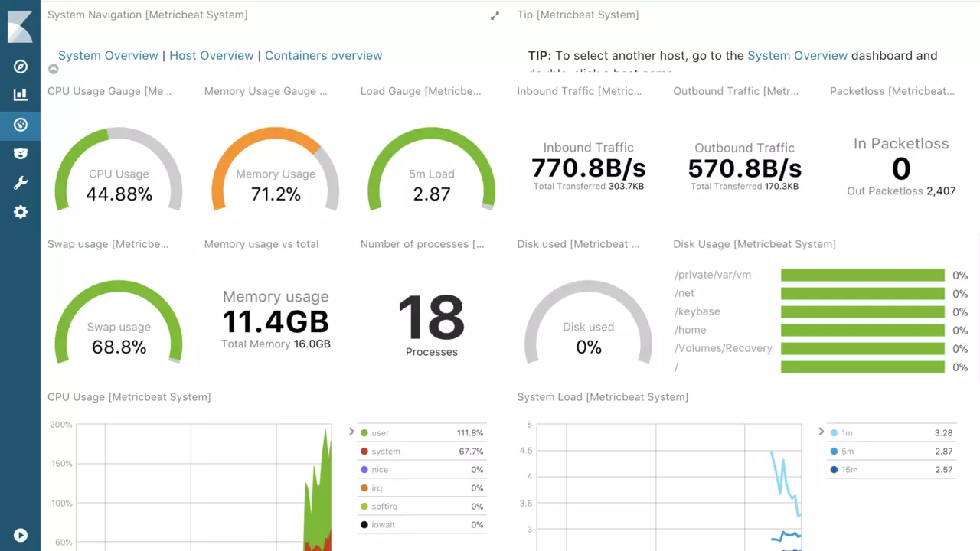Click the small up-arrow under System Overview

[x=53, y=70]
